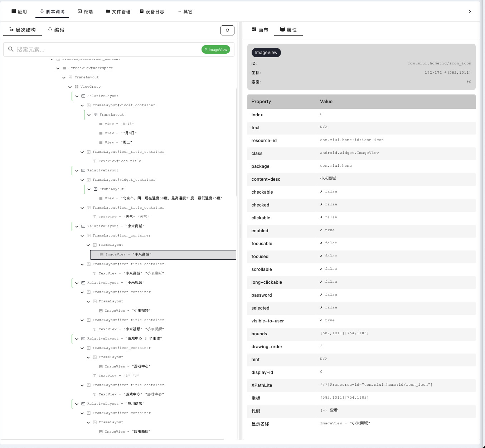Open the 终端 tab
The width and height of the screenshot is (485, 448).
(85, 11)
